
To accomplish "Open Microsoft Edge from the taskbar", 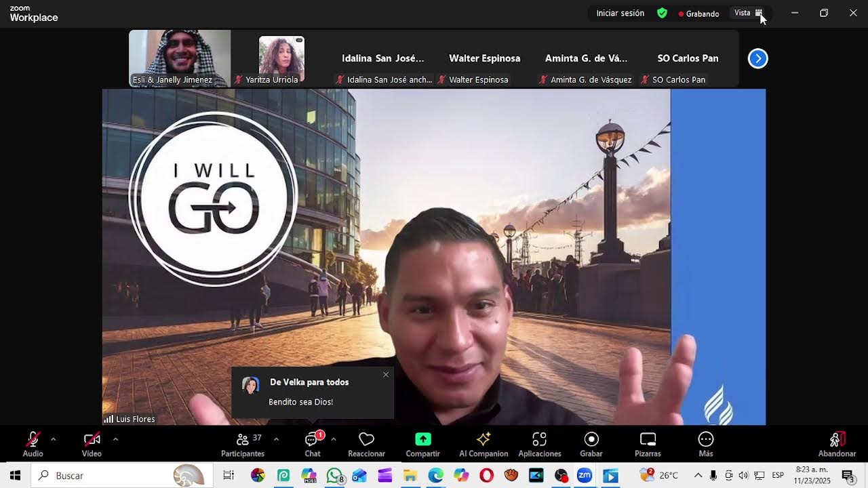I will (435, 476).
